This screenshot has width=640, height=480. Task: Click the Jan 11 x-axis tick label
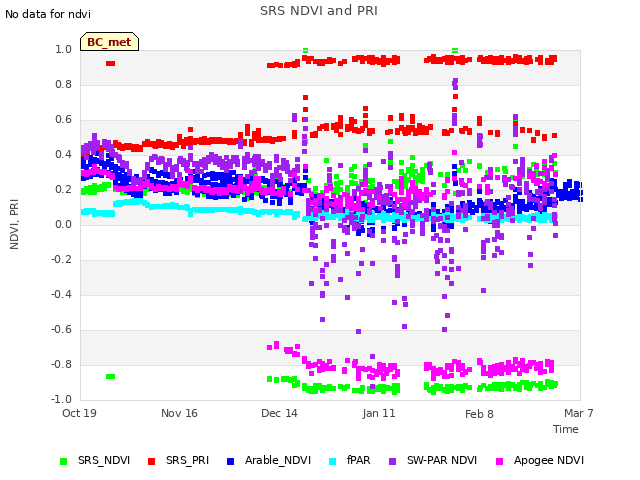[379, 413]
